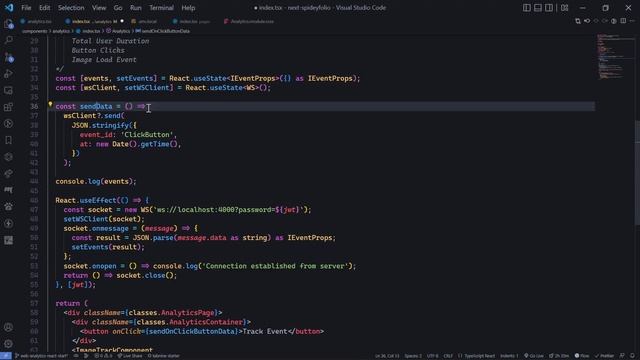Click More Actions ellipsis in editor toolbar
Viewport: 640px width, 360px height.
click(x=632, y=21)
